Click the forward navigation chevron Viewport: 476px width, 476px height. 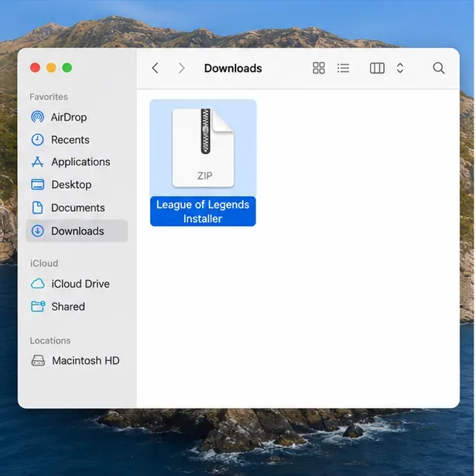[x=182, y=68]
